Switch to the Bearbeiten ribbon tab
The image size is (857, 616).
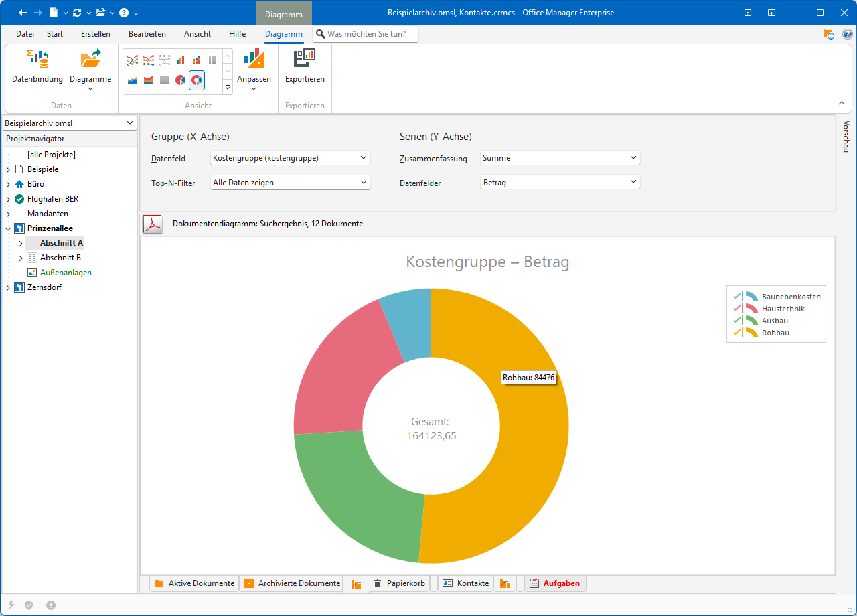147,34
